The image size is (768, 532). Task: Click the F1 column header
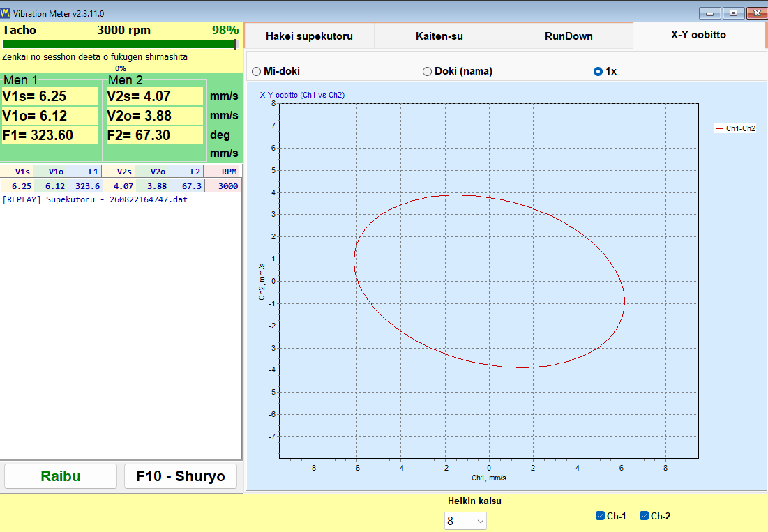pos(84,172)
